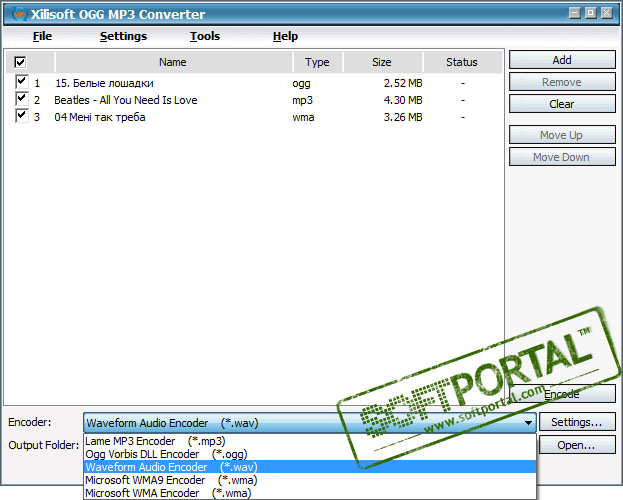This screenshot has height=500, width=623.
Task: Click the 2.52 MB size cell
Action: 403,83
